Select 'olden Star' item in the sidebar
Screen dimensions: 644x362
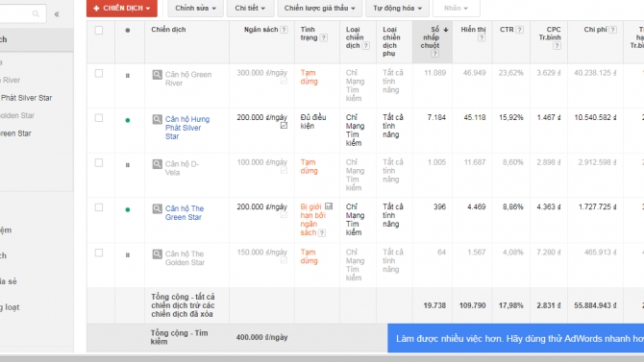pyautogui.click(x=17, y=115)
